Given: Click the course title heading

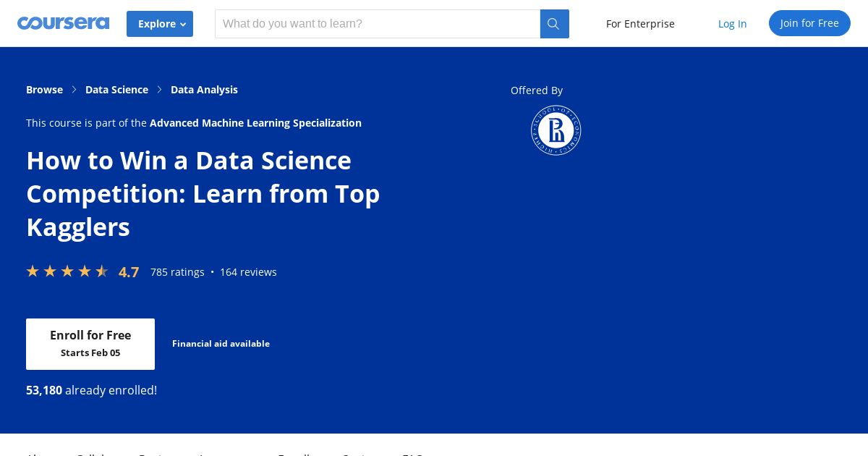Looking at the screenshot, I should pyautogui.click(x=203, y=193).
